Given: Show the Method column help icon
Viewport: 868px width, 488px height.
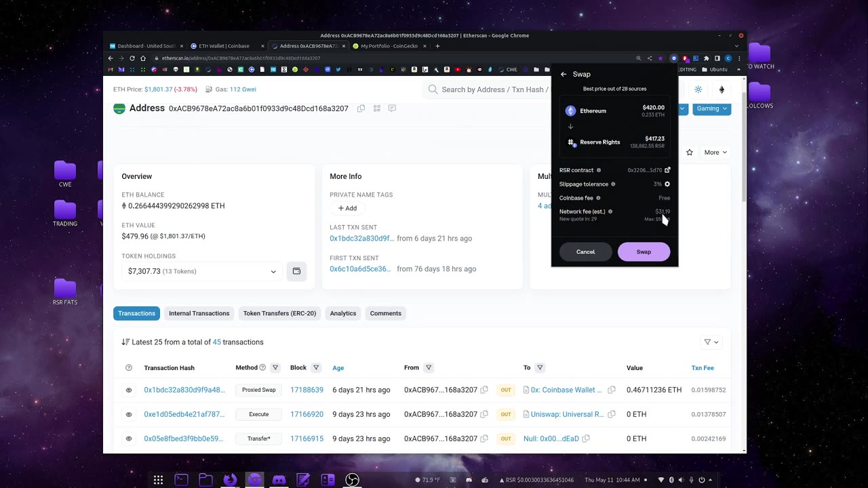Looking at the screenshot, I should pos(262,368).
